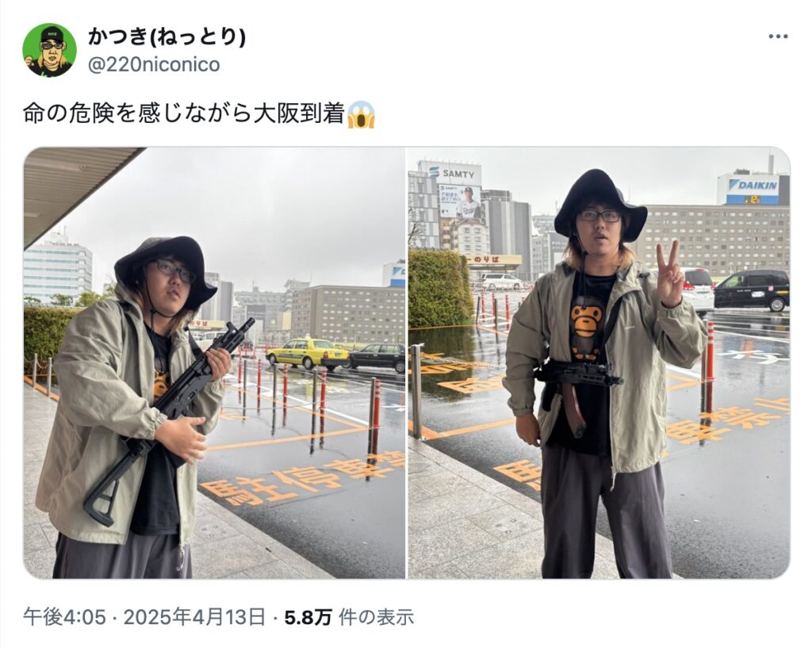Click the display name かつき(ねっとり)
This screenshot has width=812, height=648.
point(167,36)
